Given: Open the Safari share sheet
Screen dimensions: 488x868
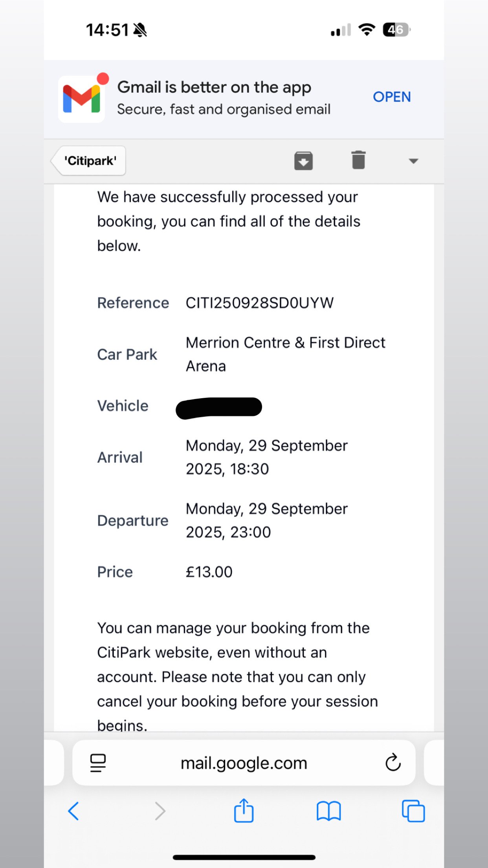Looking at the screenshot, I should (244, 811).
